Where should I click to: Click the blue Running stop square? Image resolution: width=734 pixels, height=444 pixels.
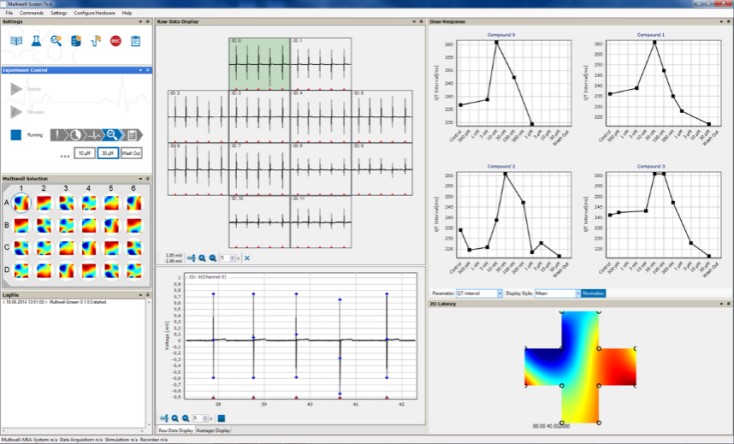[x=16, y=134]
